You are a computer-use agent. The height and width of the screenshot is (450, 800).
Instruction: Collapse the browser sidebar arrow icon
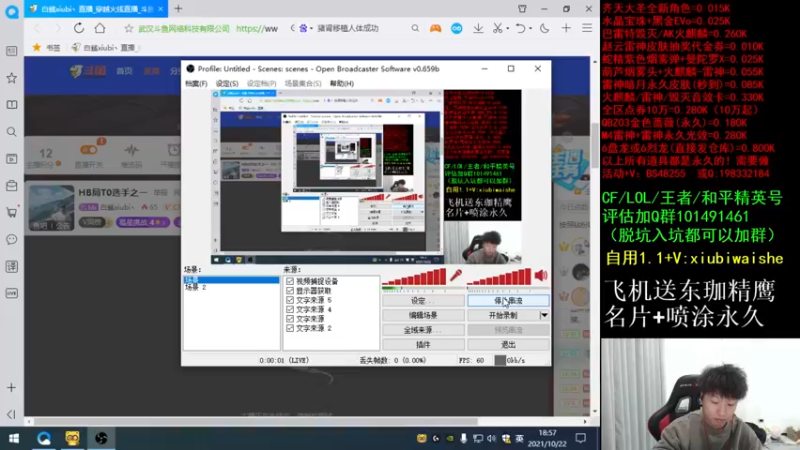pos(12,414)
